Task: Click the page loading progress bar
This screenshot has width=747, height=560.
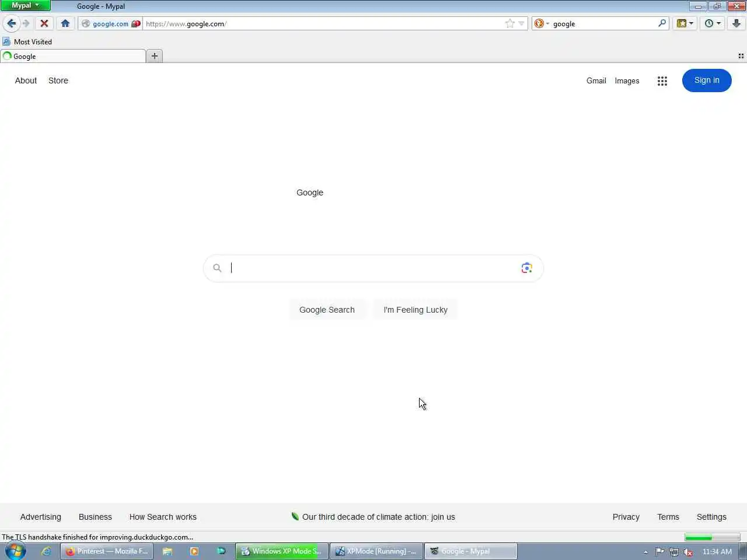Action: (712, 537)
